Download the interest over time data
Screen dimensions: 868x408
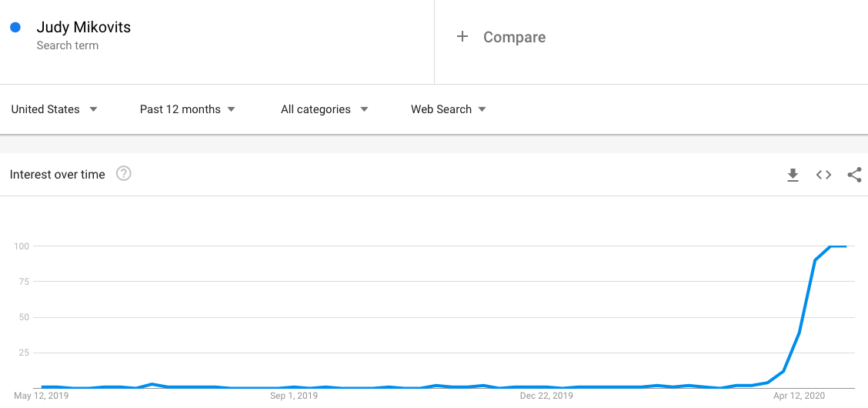pyautogui.click(x=793, y=175)
